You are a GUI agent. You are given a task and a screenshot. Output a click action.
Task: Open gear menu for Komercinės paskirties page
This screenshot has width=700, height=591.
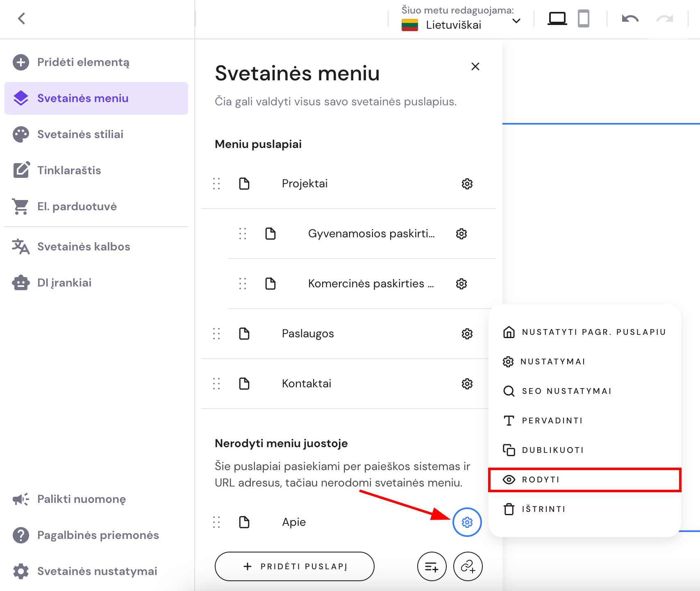(461, 284)
